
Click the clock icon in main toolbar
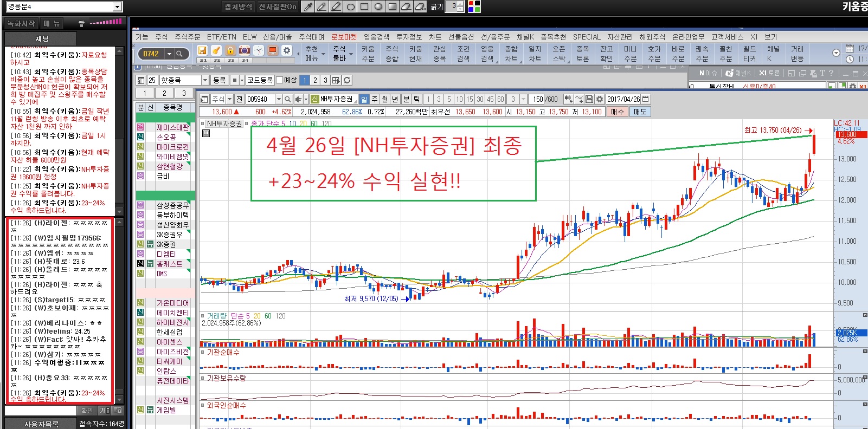click(259, 51)
